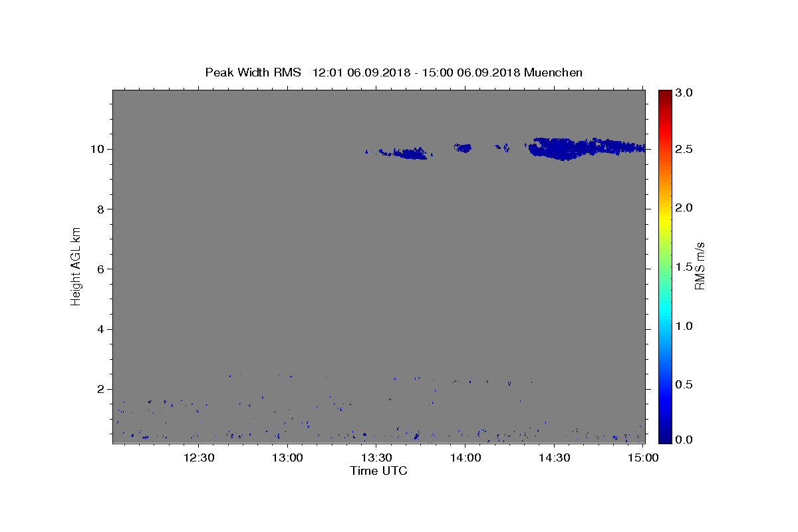798x532 pixels.
Task: Click the 13:30 time tick label
Action: click(376, 458)
